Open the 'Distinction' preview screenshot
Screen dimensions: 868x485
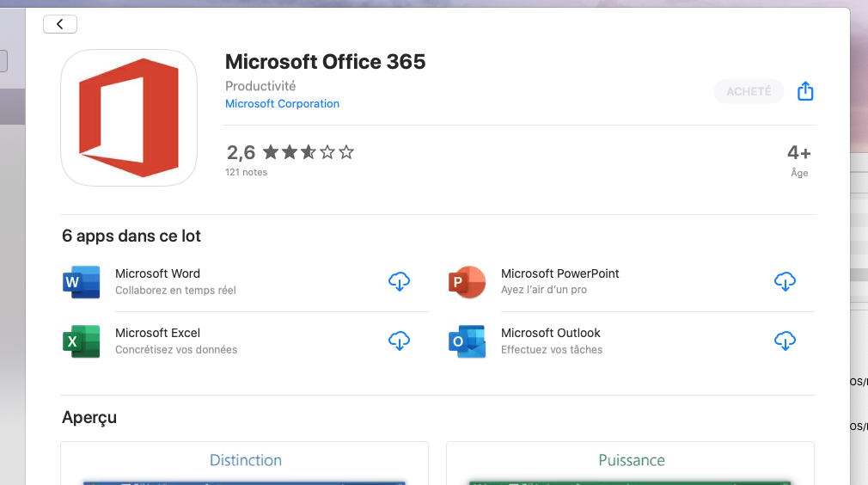244,464
